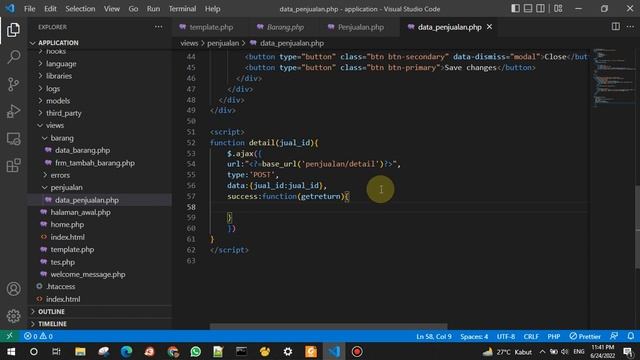Open the File menu

29,9
